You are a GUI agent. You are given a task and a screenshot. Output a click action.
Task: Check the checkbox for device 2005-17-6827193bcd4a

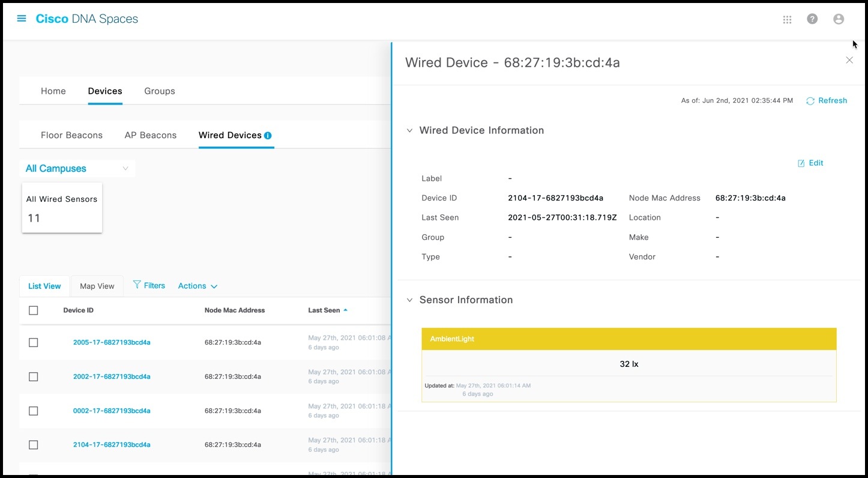(x=33, y=342)
